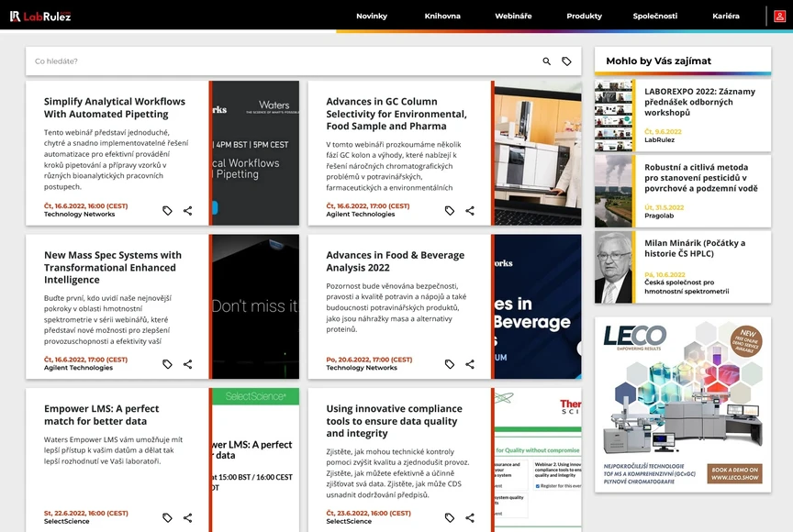The width and height of the screenshot is (793, 532).
Task: Click the tag icon on the Automated Pipetting webinar
Action: pyautogui.click(x=167, y=210)
